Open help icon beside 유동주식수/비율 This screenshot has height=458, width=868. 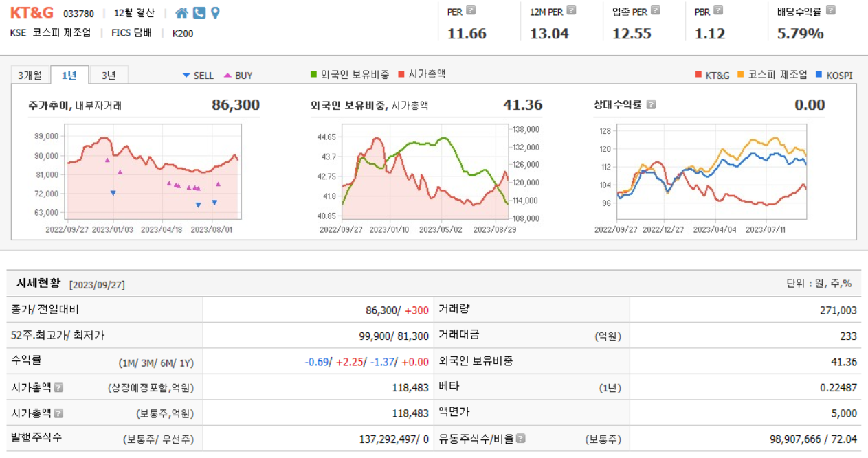[521, 438]
